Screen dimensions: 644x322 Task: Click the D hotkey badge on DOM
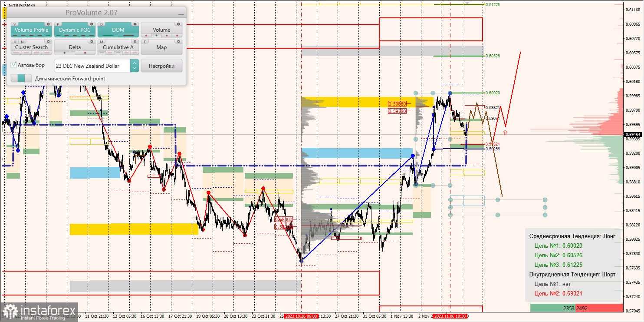pyautogui.click(x=102, y=24)
